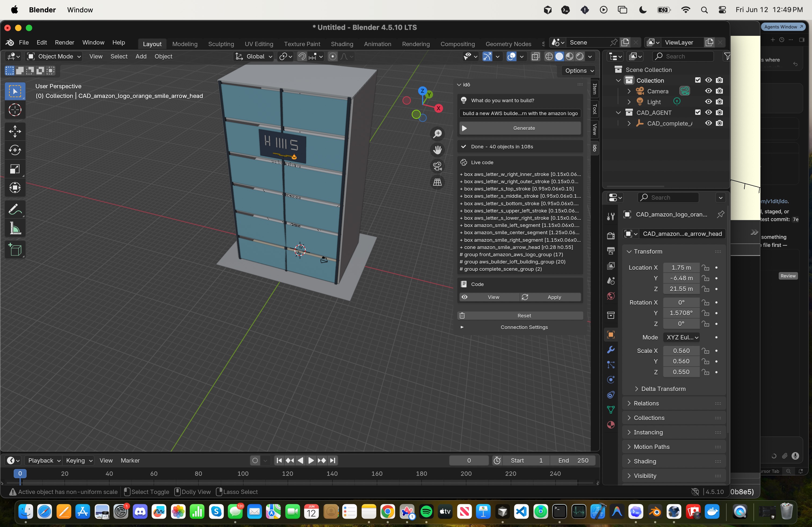812x527 pixels.
Task: Open Render properties tab icon
Action: [611, 236]
